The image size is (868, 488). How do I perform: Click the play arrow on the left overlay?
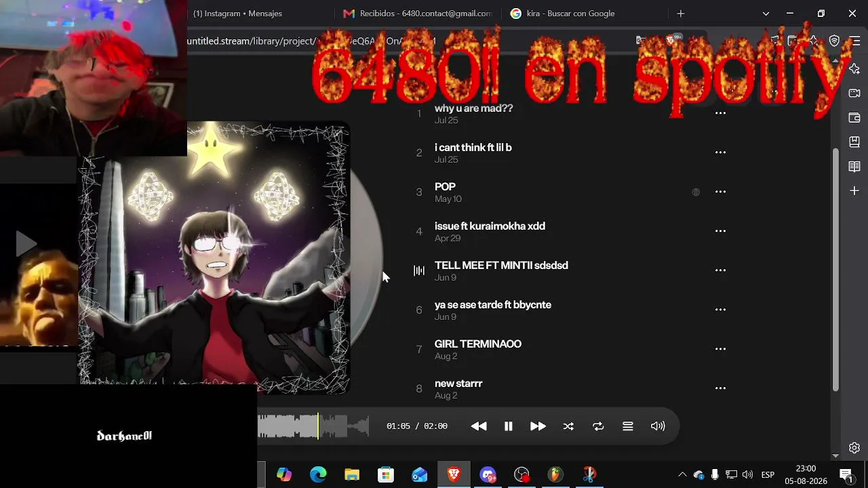tap(26, 243)
